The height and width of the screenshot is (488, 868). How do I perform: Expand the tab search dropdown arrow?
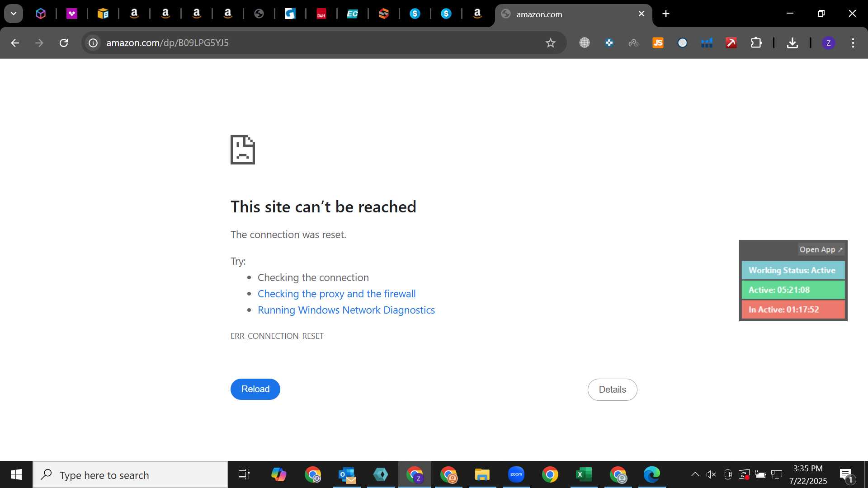tap(14, 14)
